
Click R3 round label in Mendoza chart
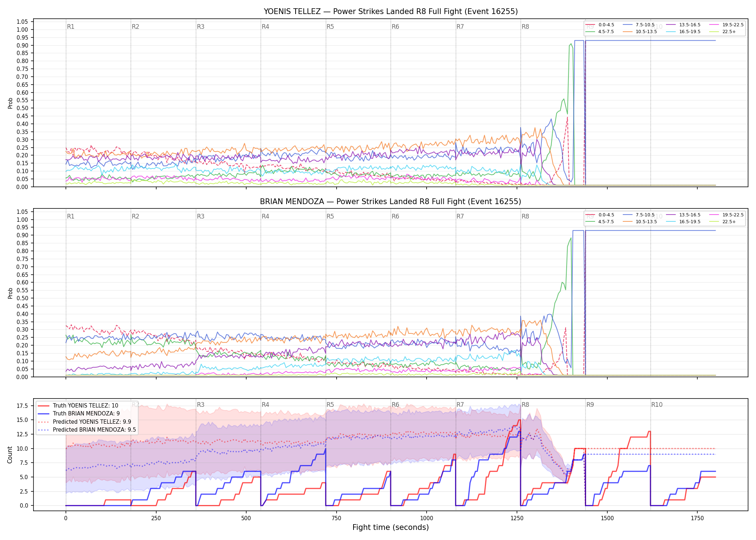(201, 216)
